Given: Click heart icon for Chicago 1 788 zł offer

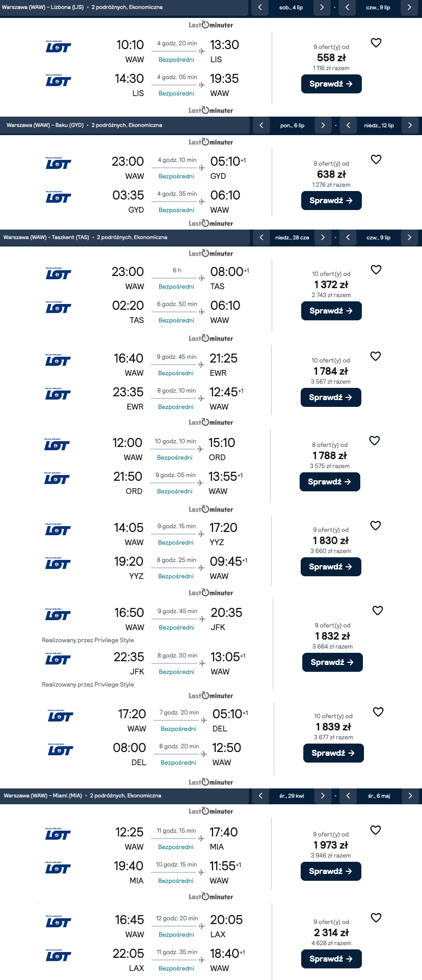Looking at the screenshot, I should (x=375, y=441).
